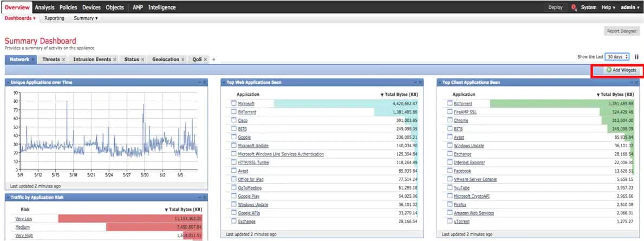Minimize the Top Web Applications Seen widget
644x241 pixels.
415,82
